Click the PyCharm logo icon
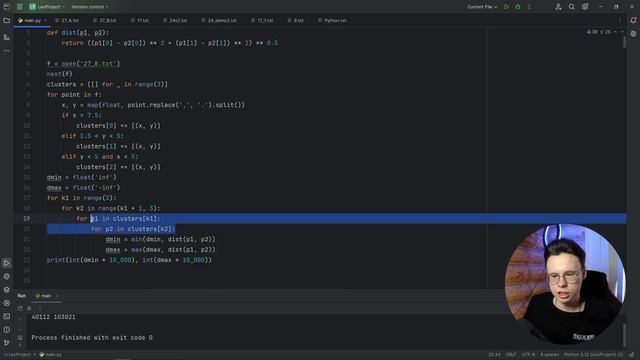This screenshot has width=640, height=360. [7, 7]
